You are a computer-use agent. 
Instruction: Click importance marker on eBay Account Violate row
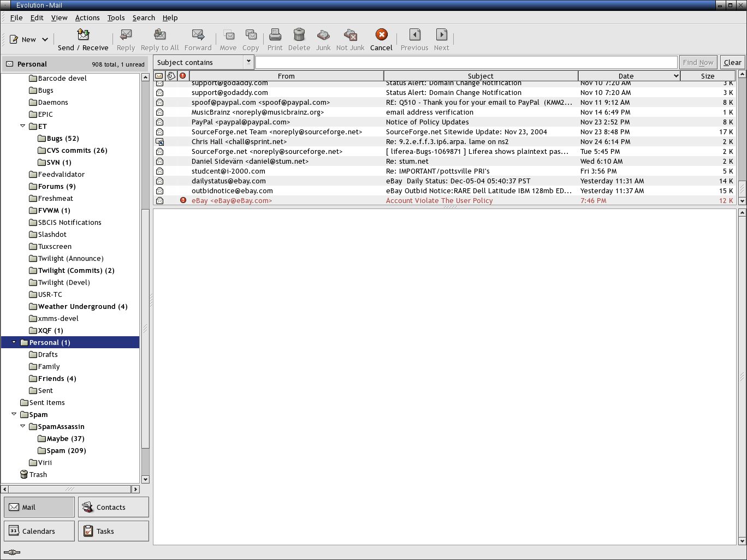(x=183, y=200)
